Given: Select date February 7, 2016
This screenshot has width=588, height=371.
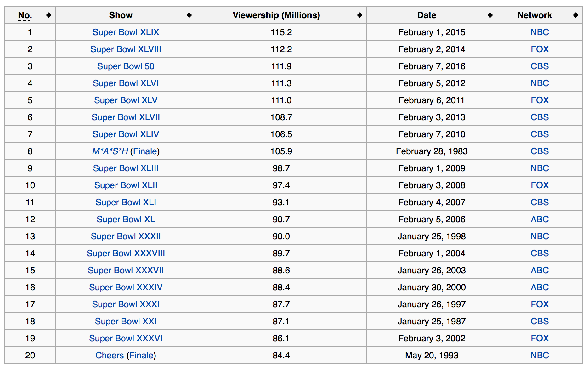Looking at the screenshot, I should [x=432, y=66].
